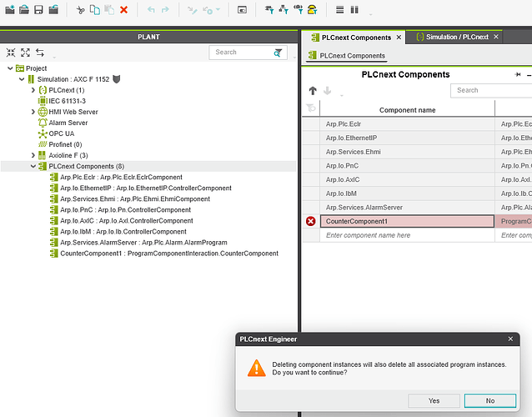Viewport: 532px width, 417px height.
Task: Select the Arp.Io.AxlC table cell
Action: pos(407,179)
